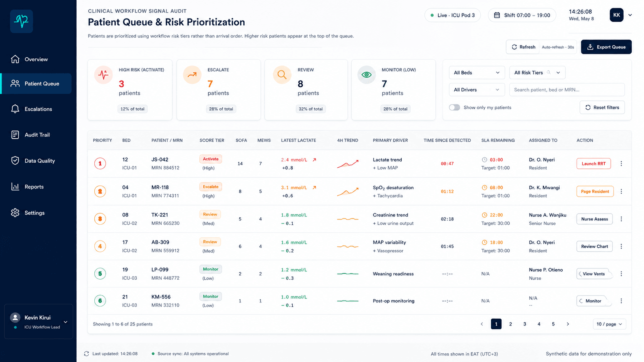
Task: Click the Launch RRT button
Action: [594, 163]
